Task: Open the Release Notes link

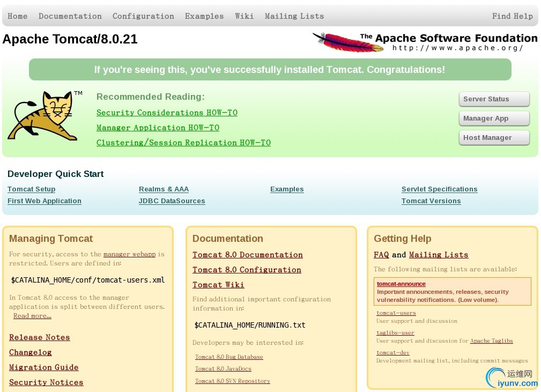Action: (40, 337)
